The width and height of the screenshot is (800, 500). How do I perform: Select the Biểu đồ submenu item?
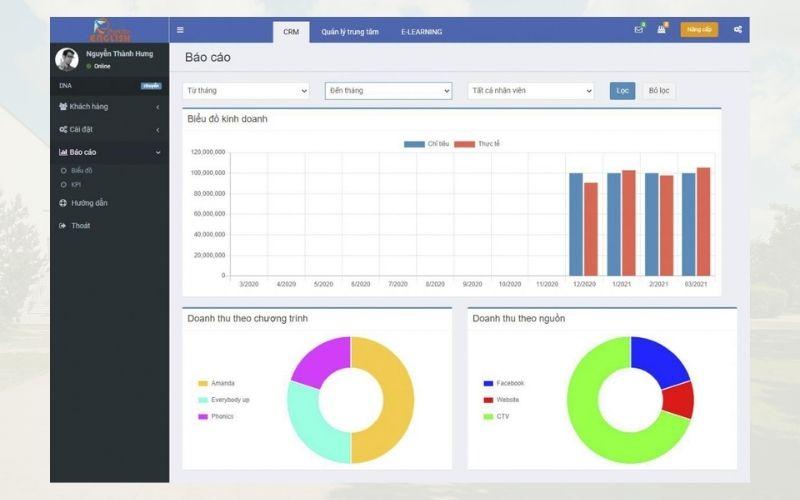point(81,171)
